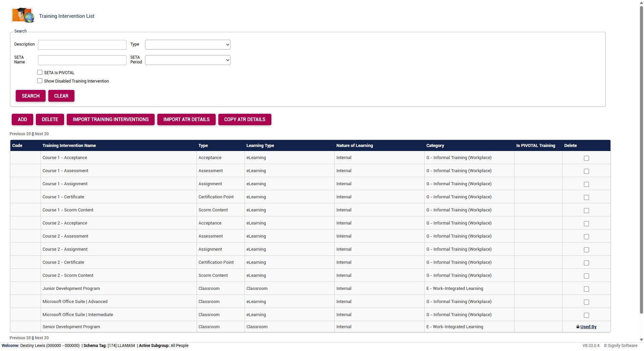Click Active Subgroup All People in status bar
This screenshot has height=351, width=644.
click(164, 346)
